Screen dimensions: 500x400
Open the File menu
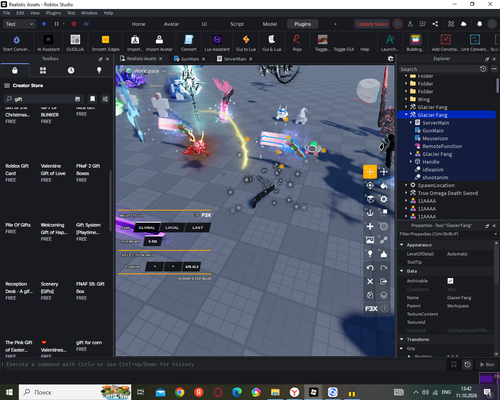point(6,13)
